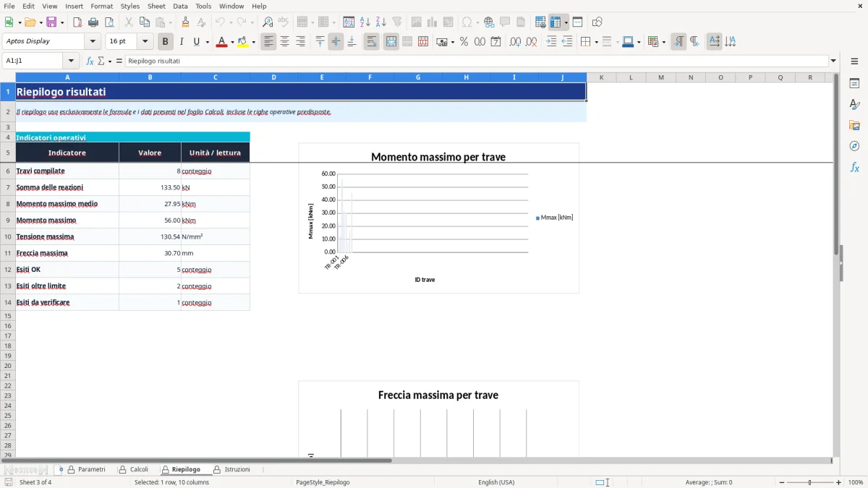Click Define Print Area icon

tap(540, 22)
